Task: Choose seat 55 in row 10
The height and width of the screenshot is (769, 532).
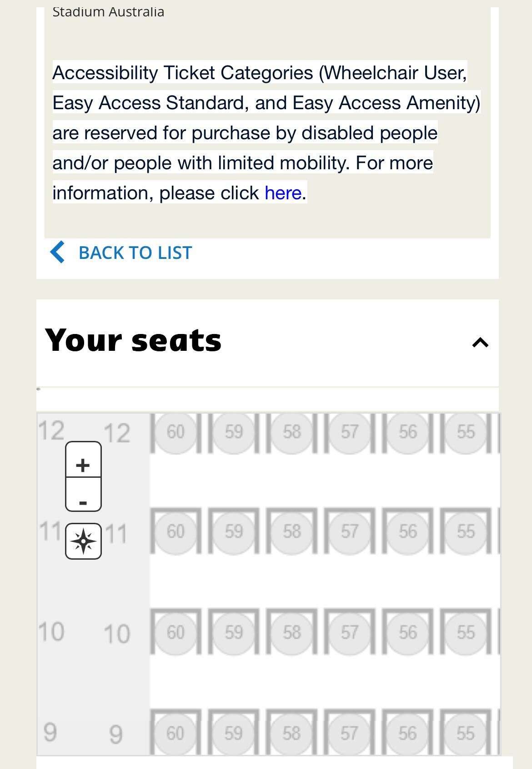Action: pyautogui.click(x=466, y=632)
